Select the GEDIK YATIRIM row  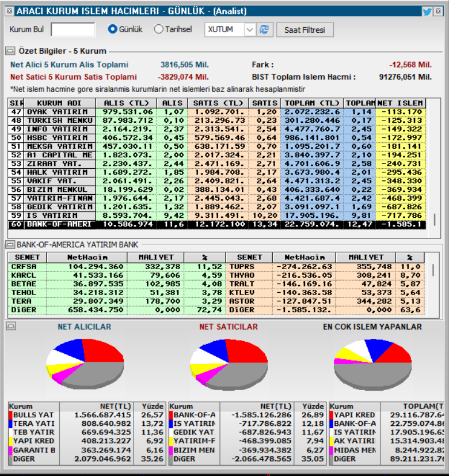coord(217,207)
